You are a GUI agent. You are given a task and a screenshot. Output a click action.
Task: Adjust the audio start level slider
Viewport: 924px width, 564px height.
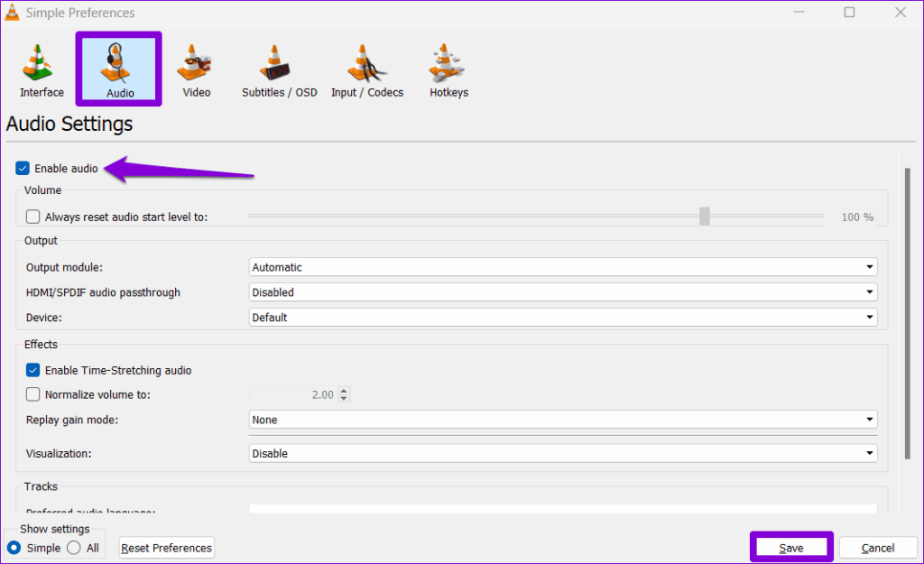pyautogui.click(x=705, y=217)
